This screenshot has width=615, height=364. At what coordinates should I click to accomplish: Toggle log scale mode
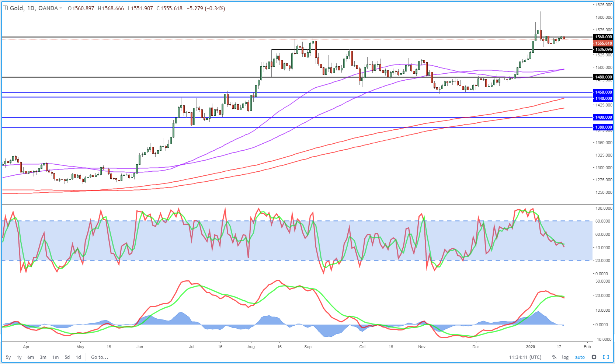565,357
